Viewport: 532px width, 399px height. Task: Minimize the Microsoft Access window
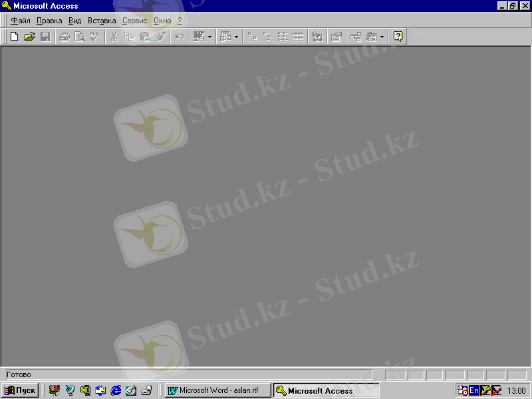coord(502,6)
